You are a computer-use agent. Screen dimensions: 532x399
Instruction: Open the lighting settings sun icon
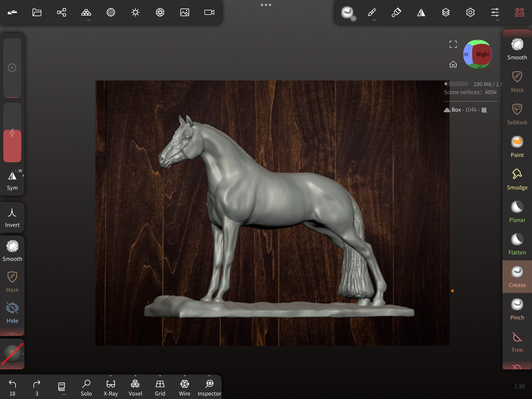point(135,13)
